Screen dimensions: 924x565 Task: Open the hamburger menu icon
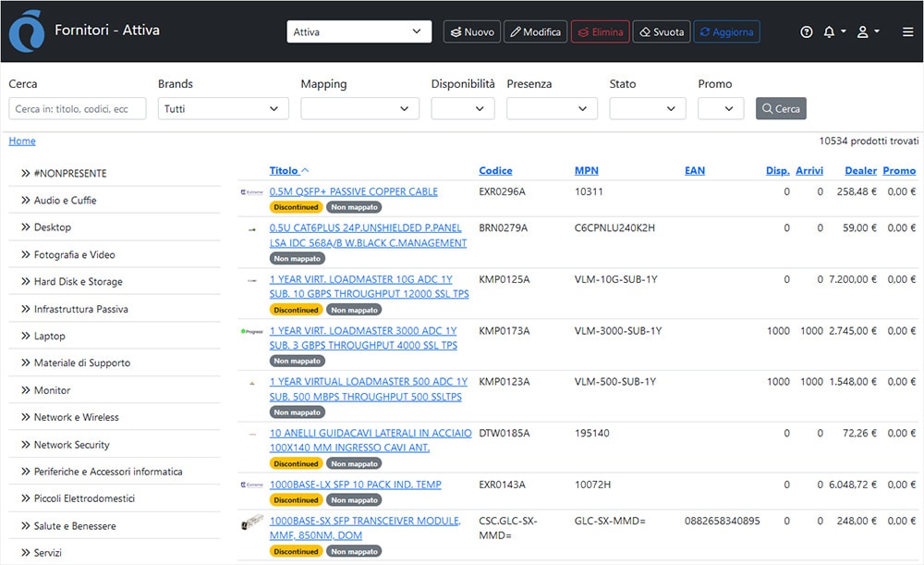(x=907, y=31)
